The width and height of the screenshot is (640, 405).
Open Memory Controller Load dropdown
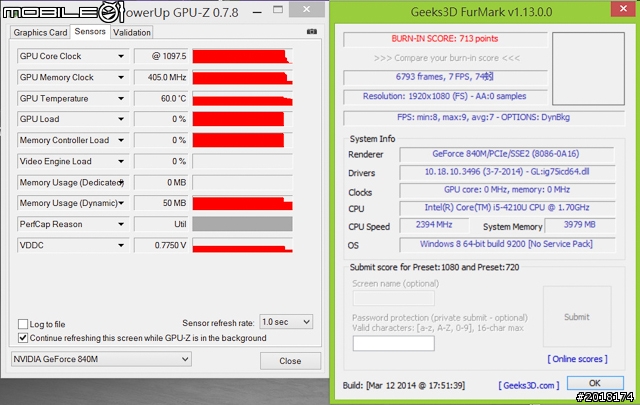[121, 140]
